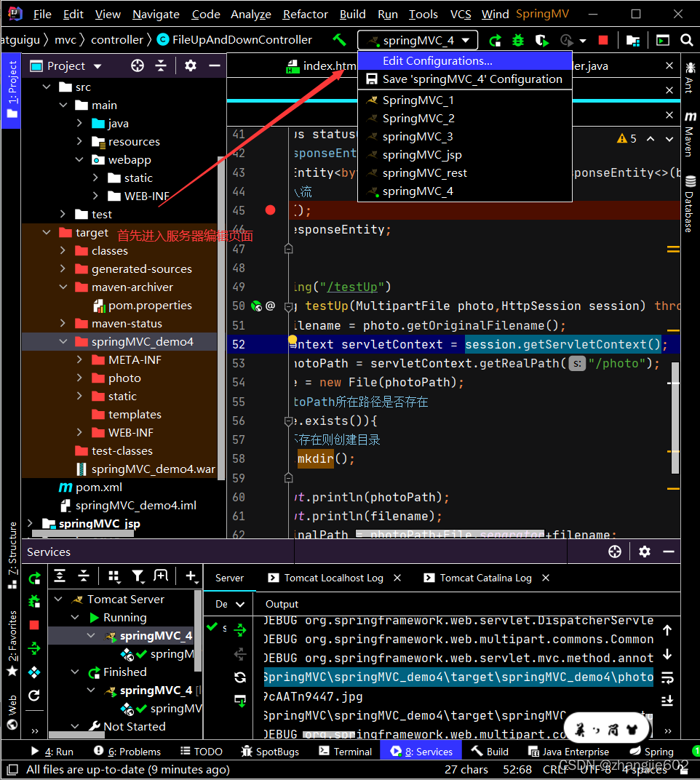
Task: Click the Build project hammer icon
Action: [340, 40]
